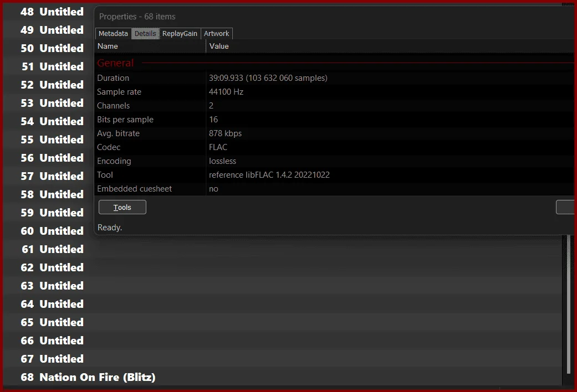Select the Bits per sample row
Image resolution: width=577 pixels, height=392 pixels.
point(335,120)
